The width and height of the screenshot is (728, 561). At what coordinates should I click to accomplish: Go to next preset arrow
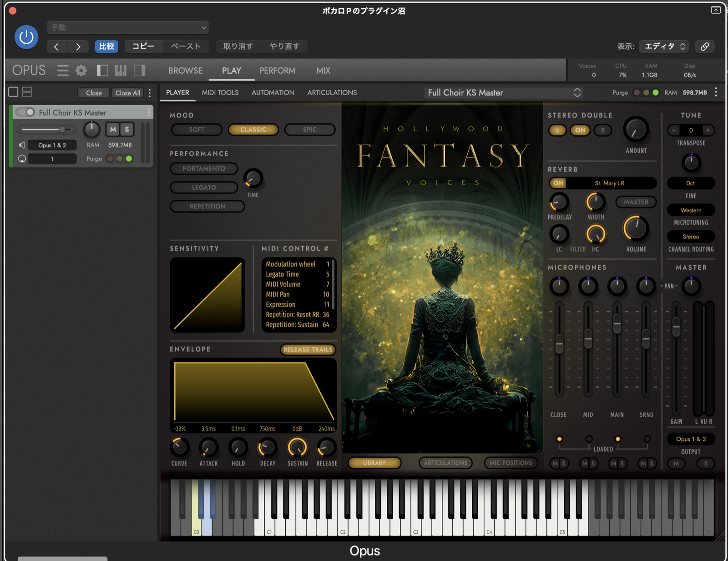78,46
